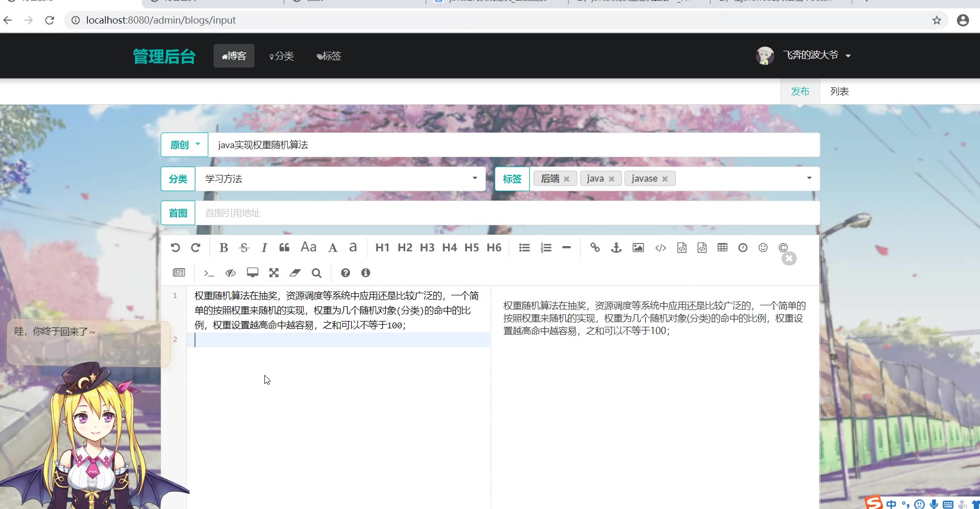
Task: Go to 博客 in navigation
Action: click(234, 56)
